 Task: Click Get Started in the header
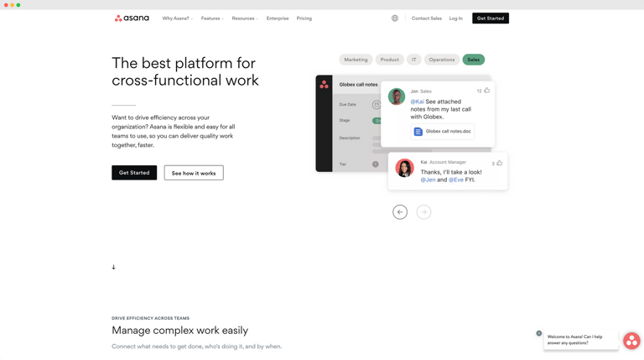pos(491,18)
